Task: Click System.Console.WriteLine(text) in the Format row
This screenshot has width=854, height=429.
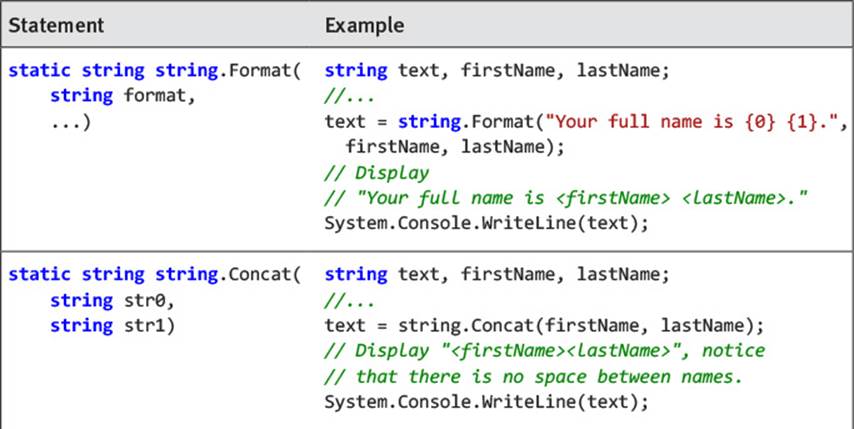Action: tap(486, 224)
